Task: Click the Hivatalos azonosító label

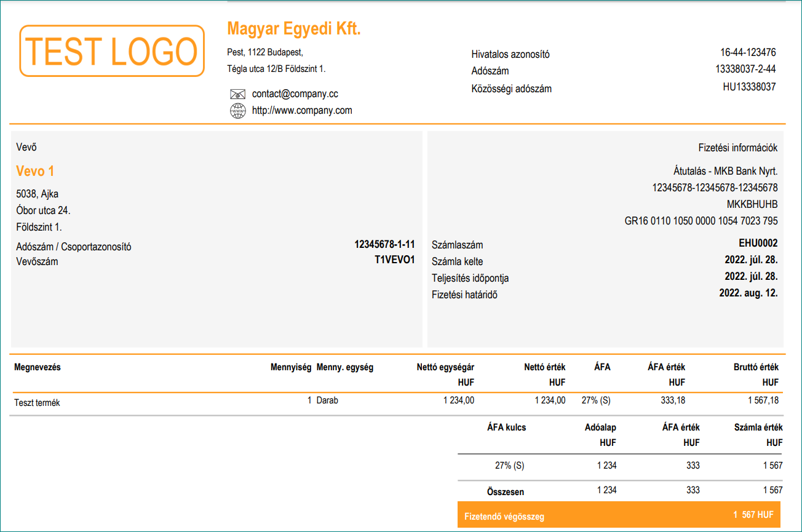Action: [510, 54]
